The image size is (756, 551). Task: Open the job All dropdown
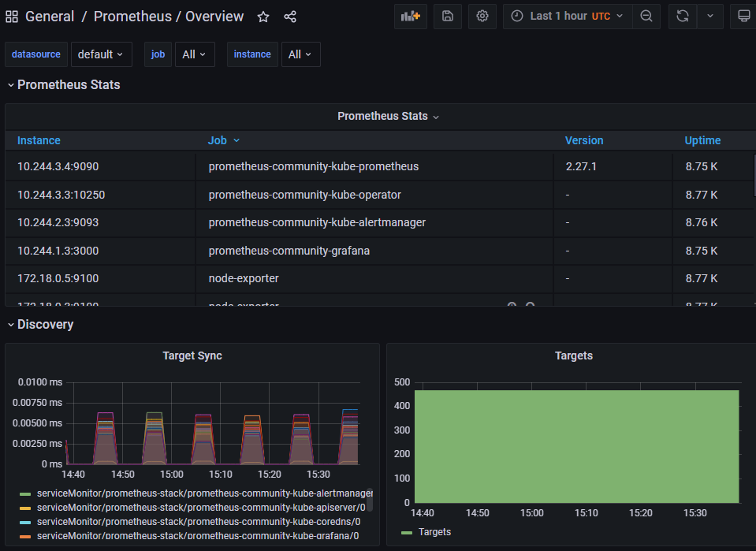195,54
